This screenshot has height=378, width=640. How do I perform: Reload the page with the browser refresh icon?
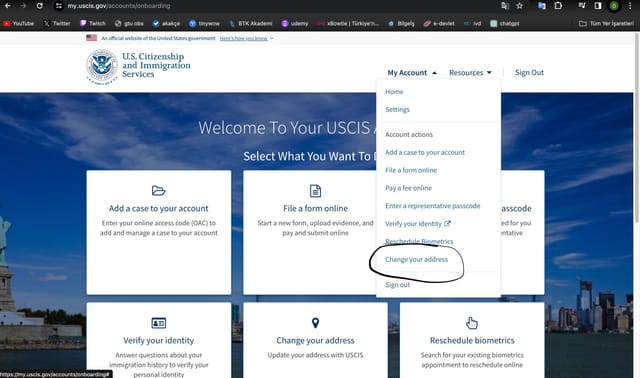(39, 6)
